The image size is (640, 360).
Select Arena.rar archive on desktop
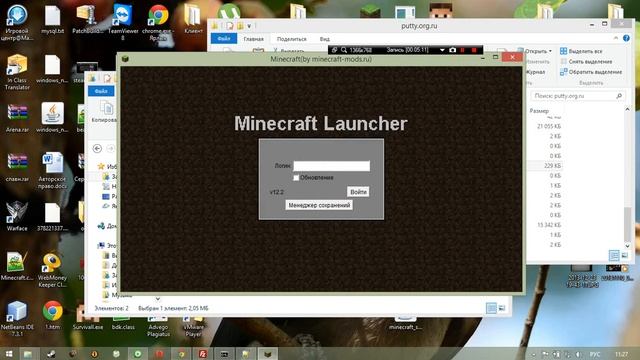click(17, 118)
